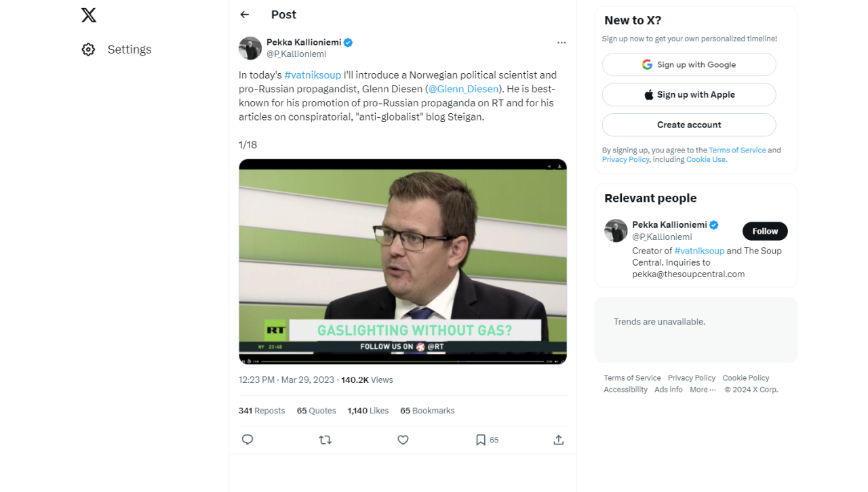The image size is (868, 492).
Task: Expand the footer More options
Action: (703, 390)
